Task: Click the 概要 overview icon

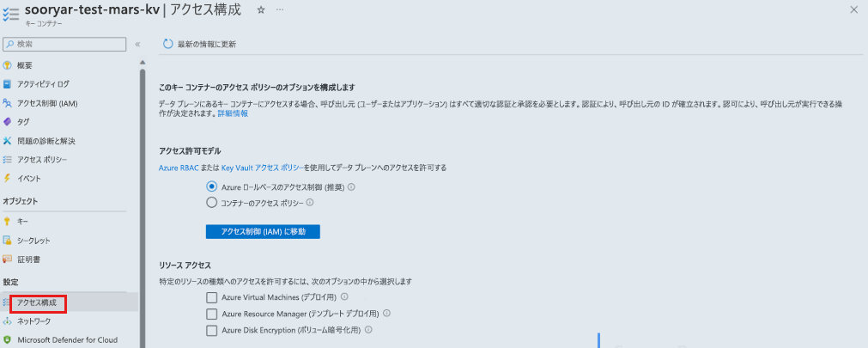Action: 7,65
